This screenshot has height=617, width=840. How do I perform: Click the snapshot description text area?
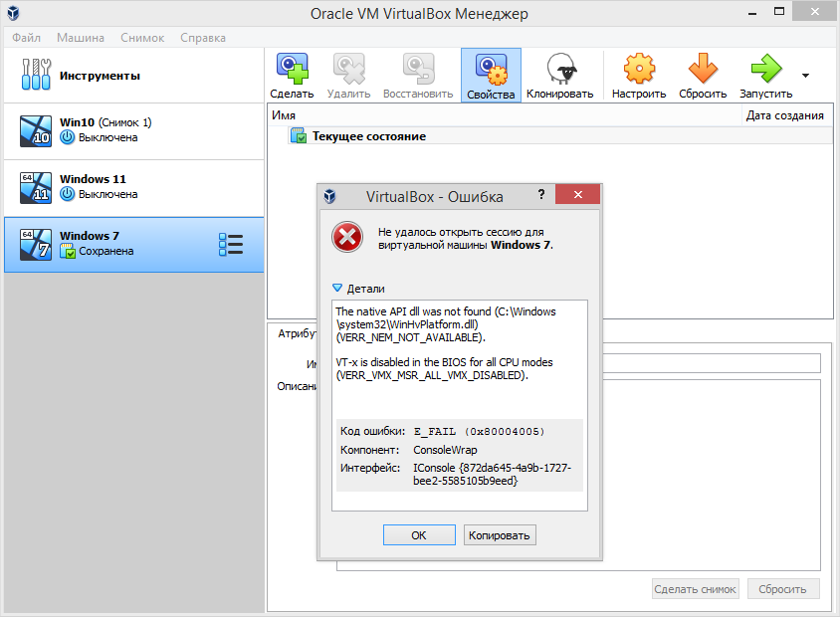[712, 475]
